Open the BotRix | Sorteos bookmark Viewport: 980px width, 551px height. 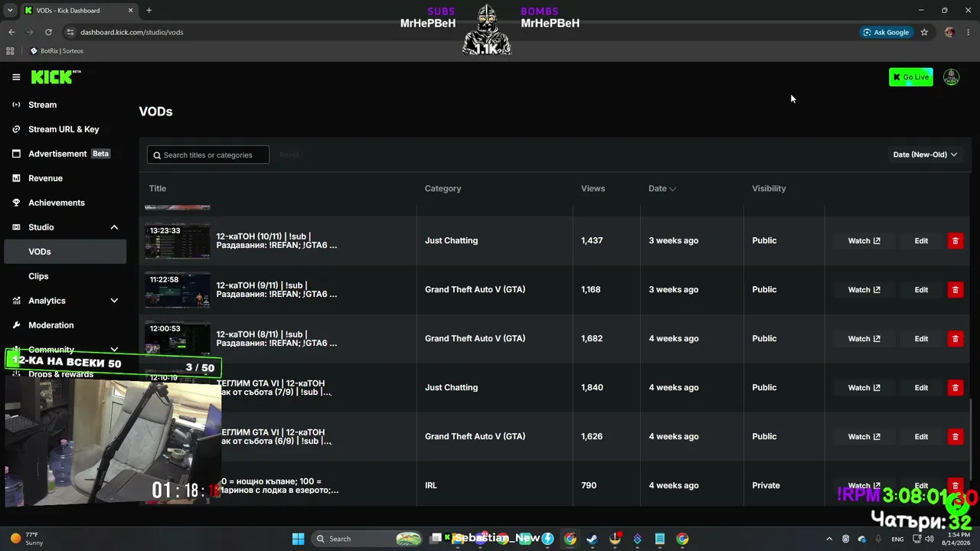(x=57, y=51)
